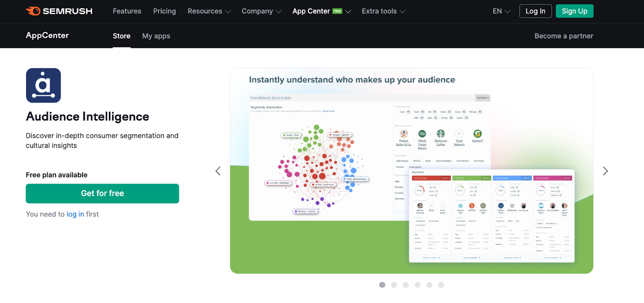Select the sixth carousel dot
Image resolution: width=644 pixels, height=303 pixels.
pos(441,285)
